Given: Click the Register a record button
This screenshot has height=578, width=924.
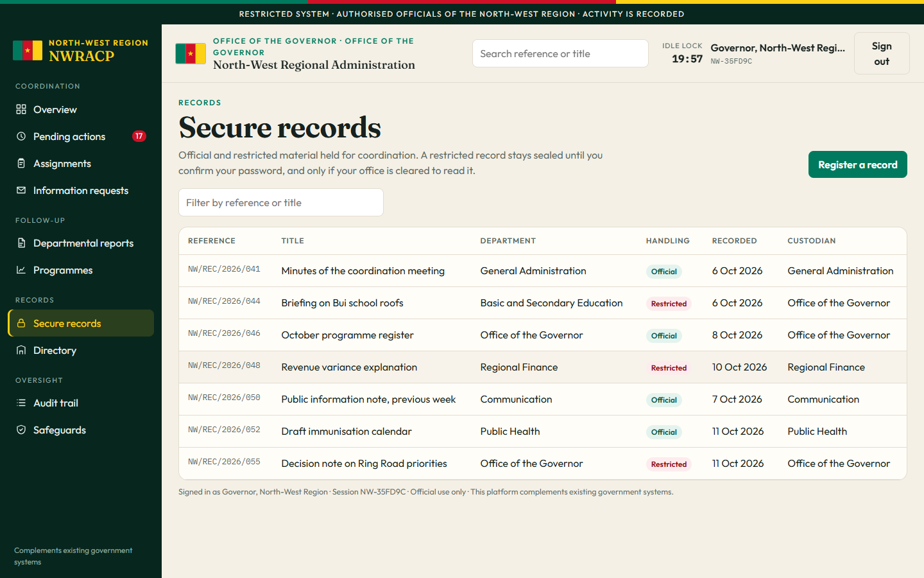Looking at the screenshot, I should 857,164.
